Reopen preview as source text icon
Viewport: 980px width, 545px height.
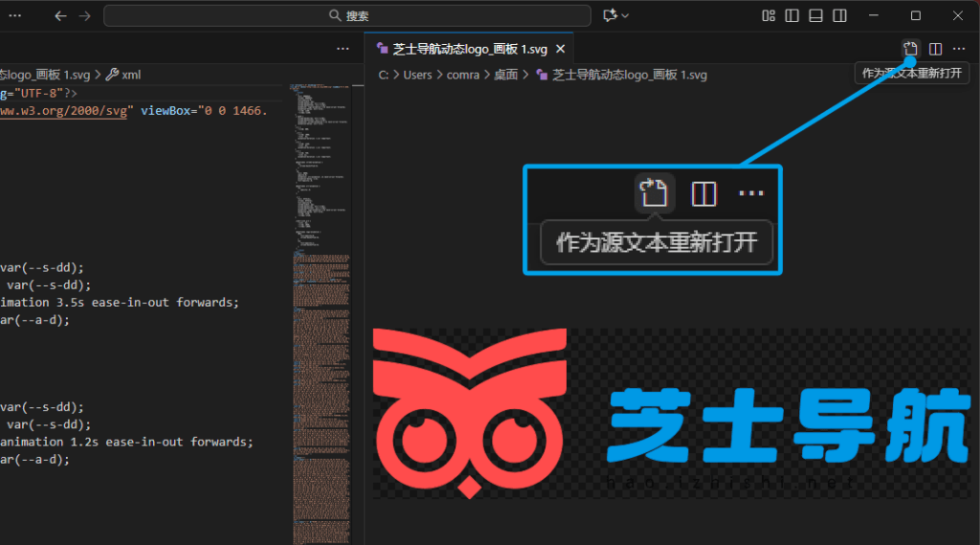911,49
